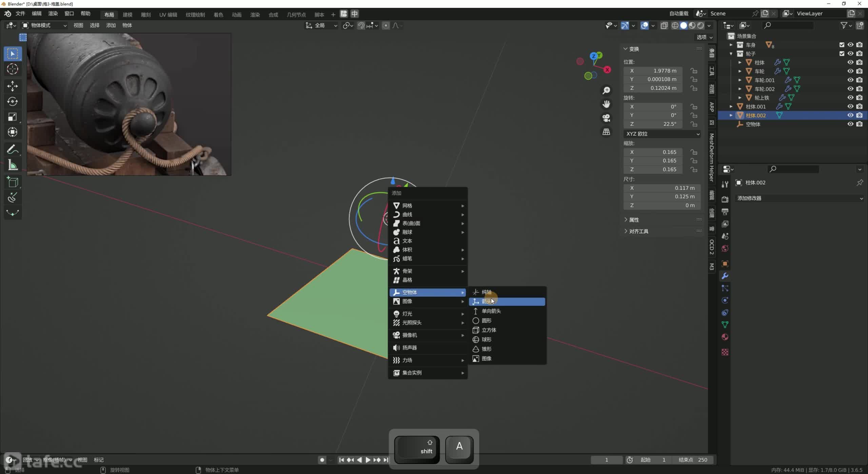
Task: Activate the Rotate tool
Action: point(13,101)
